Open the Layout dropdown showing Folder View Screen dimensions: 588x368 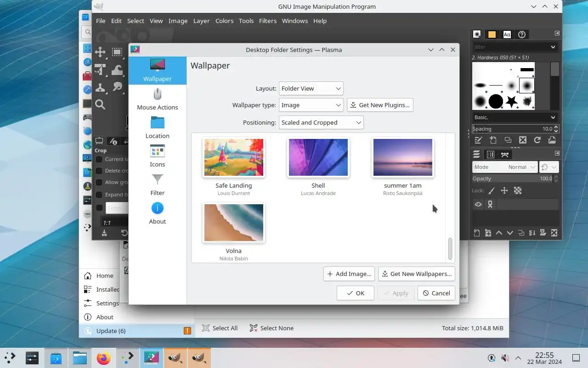pyautogui.click(x=311, y=88)
